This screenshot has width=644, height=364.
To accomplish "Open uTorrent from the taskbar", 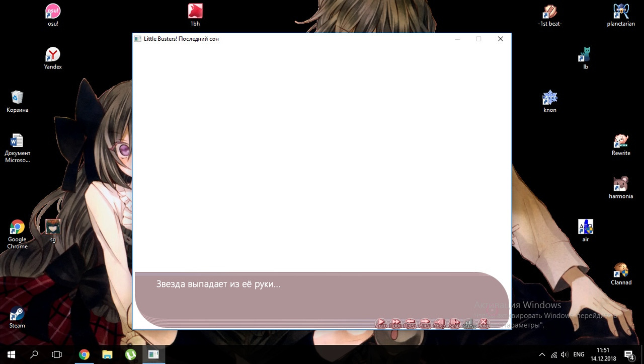I will pos(130,354).
